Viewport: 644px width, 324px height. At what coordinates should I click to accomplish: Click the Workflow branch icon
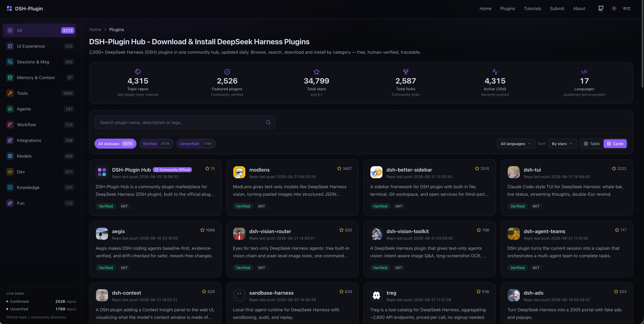[10, 124]
